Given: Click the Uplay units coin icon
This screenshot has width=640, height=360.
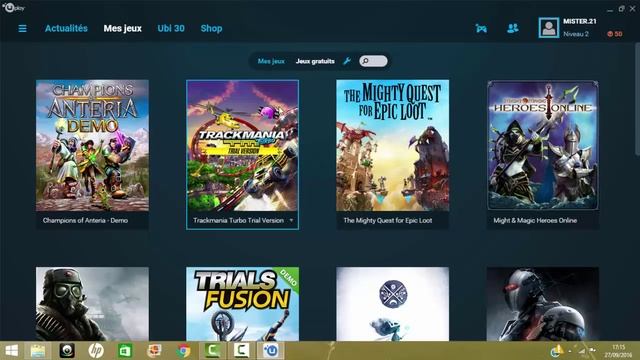Looking at the screenshot, I should [610, 34].
